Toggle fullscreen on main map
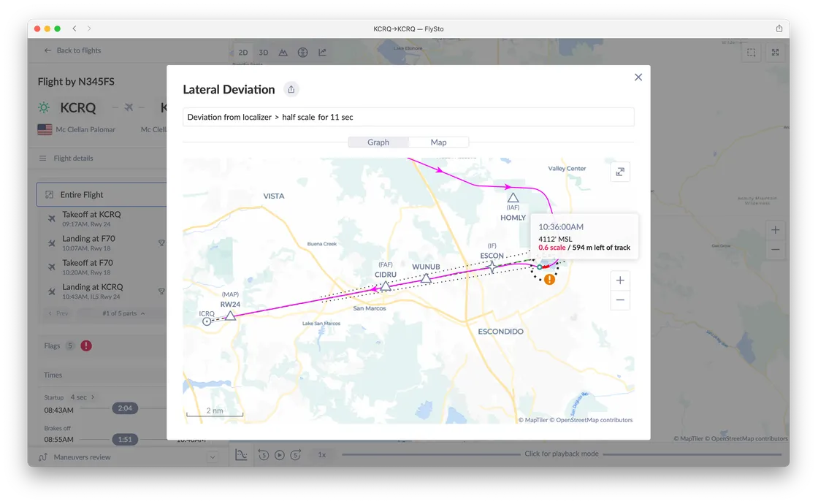Image resolution: width=818 pixels, height=504 pixels. (x=775, y=52)
